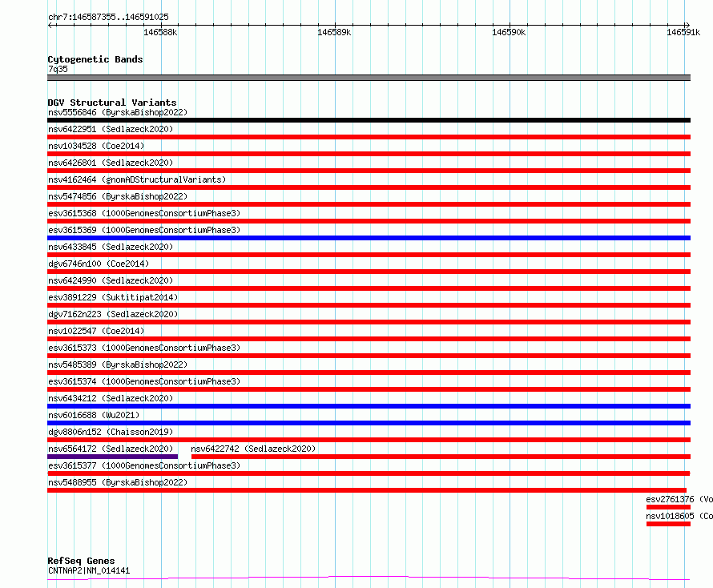Select variant esv3615374 (1000GenomesConsortiumPhase3) label
The height and width of the screenshot is (588, 713).
point(144,381)
